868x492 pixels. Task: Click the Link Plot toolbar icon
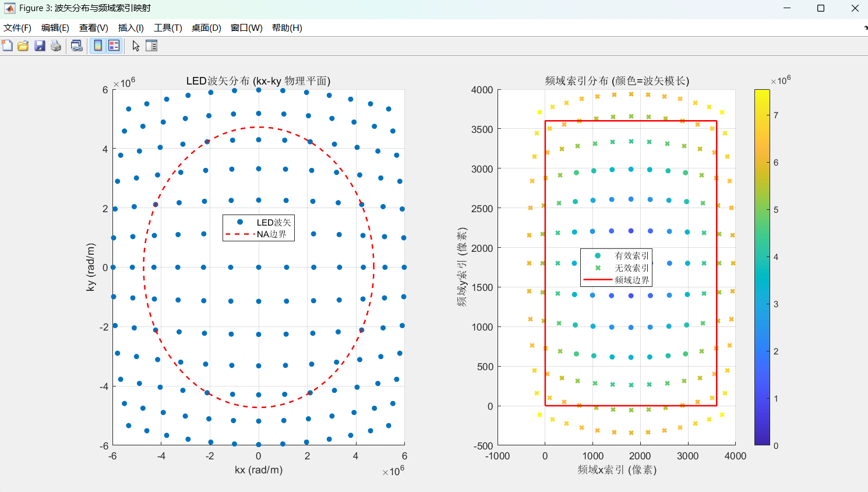tap(76, 45)
